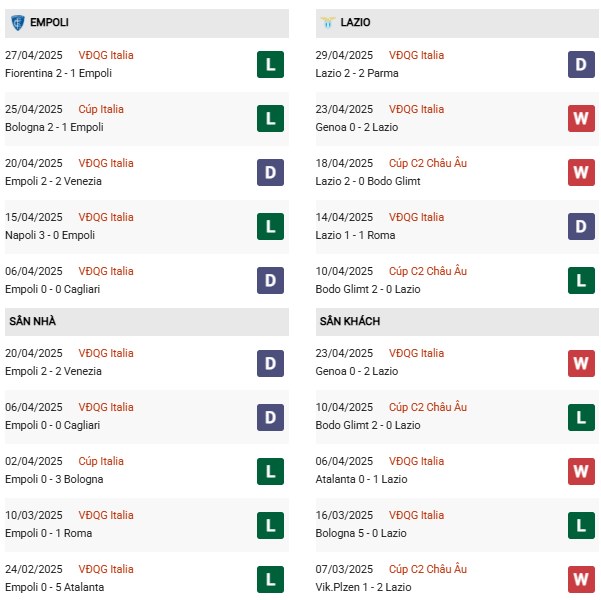Click the Empoli 0 - 3 Bologna match row
Viewport: 601px width, 600px height.
54,479
